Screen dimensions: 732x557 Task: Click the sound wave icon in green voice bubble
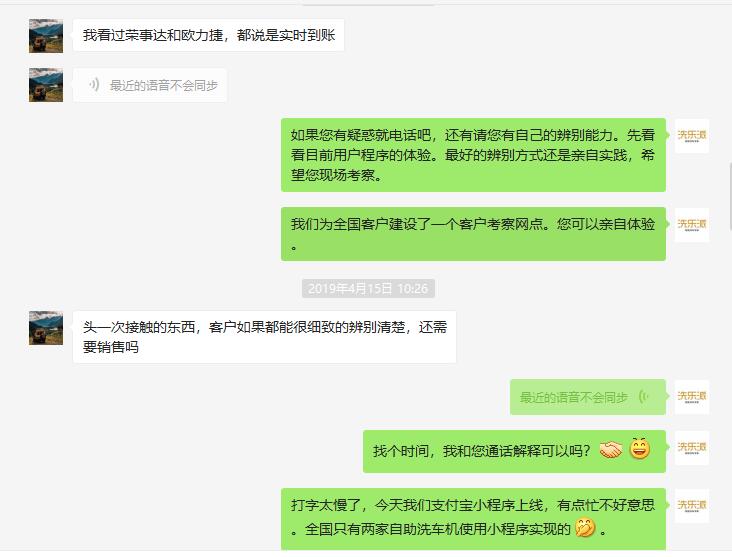(x=644, y=397)
